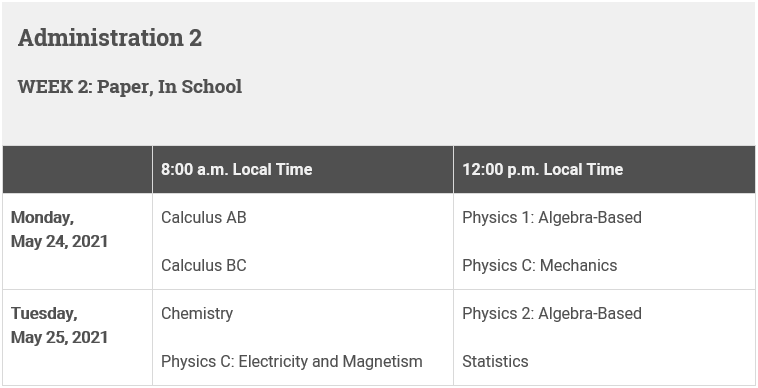758x388 pixels.
Task: Click the May 24, 2021 date text
Action: pyautogui.click(x=59, y=242)
